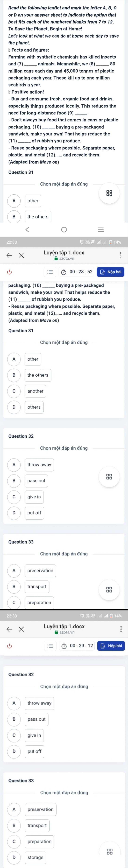Image resolution: width=128 pixels, height=868 pixels.
Task: Open kebab menu in header above 00:29:12 timer
Action: pyautogui.click(x=121, y=629)
